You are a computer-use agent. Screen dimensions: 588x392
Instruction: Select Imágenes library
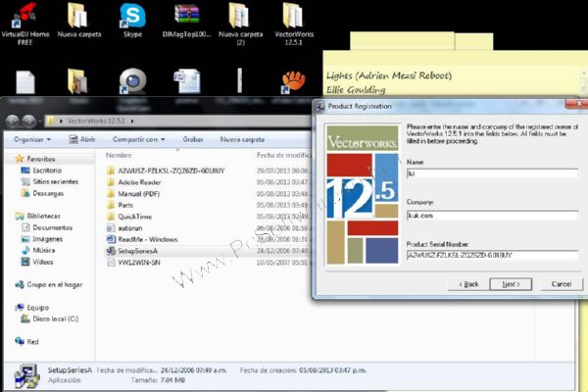[x=41, y=238]
